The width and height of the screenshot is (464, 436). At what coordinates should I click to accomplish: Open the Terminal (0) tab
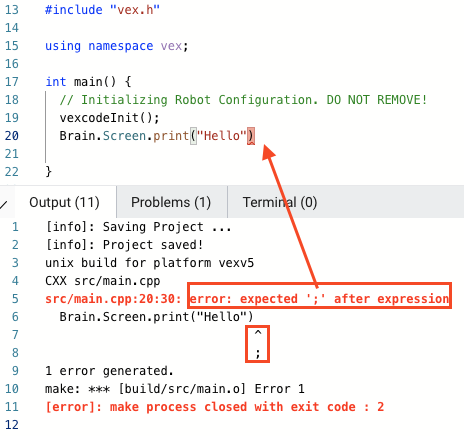pyautogui.click(x=280, y=202)
